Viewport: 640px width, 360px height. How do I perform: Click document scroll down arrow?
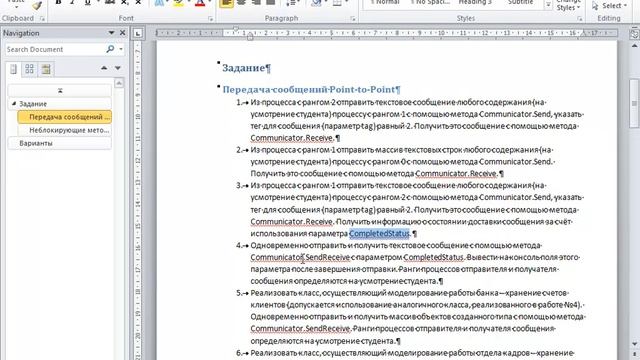click(634, 344)
